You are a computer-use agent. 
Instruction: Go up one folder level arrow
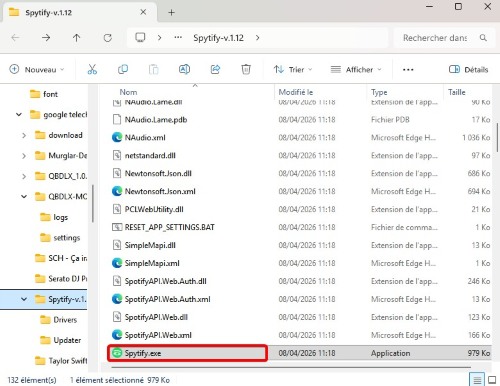point(77,38)
